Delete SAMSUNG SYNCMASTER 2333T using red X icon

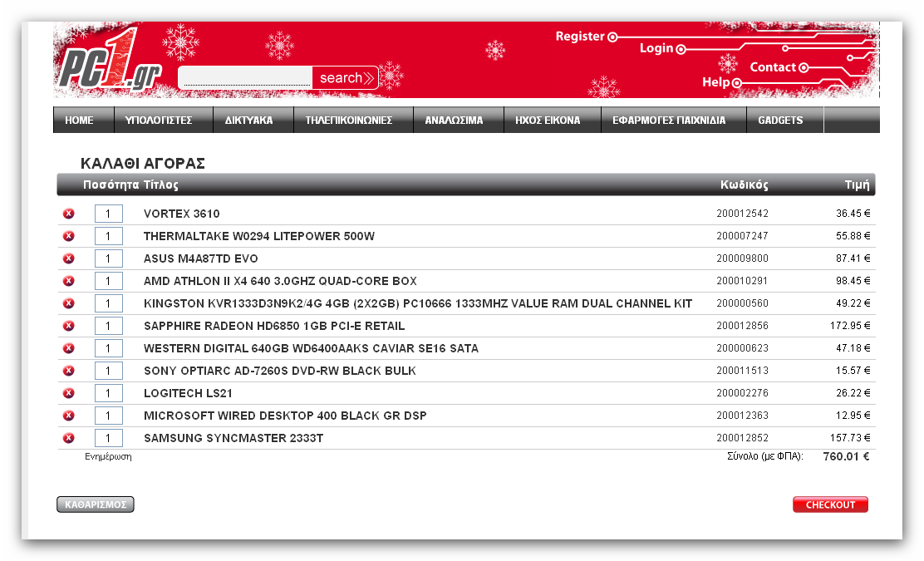[69, 437]
